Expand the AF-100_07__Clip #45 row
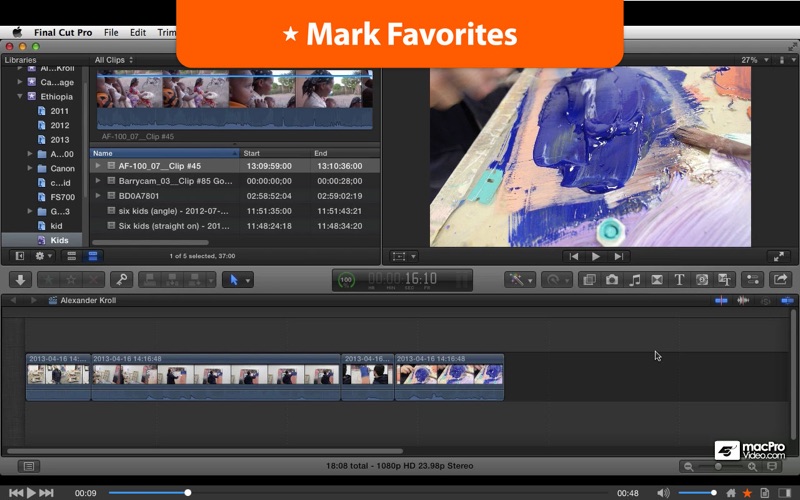This screenshot has height=500, width=800. pyautogui.click(x=97, y=166)
